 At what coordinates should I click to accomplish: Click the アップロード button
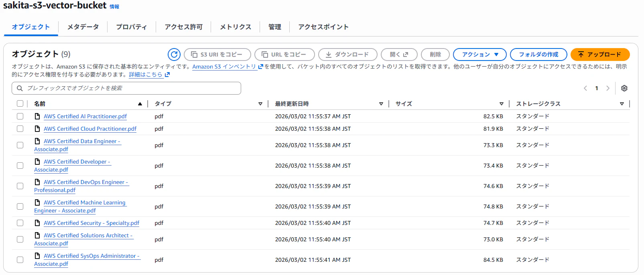coord(600,55)
